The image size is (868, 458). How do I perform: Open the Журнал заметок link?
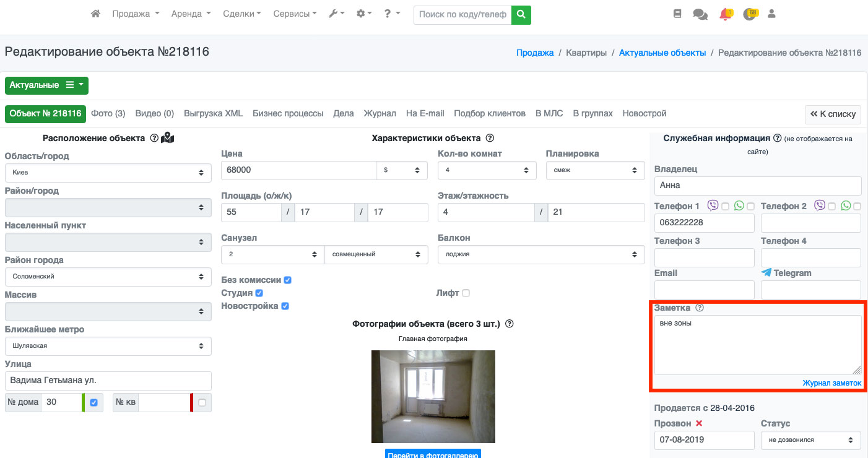pos(831,383)
